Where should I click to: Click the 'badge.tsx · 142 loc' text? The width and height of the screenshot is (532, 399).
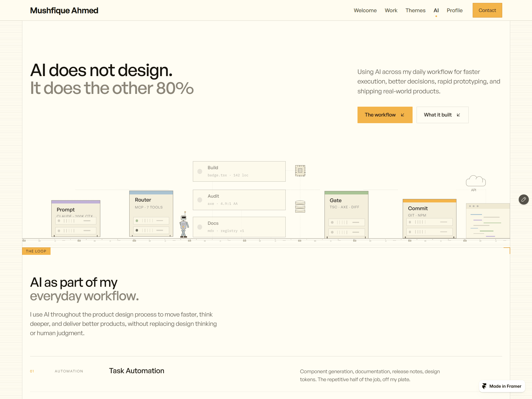click(x=228, y=175)
